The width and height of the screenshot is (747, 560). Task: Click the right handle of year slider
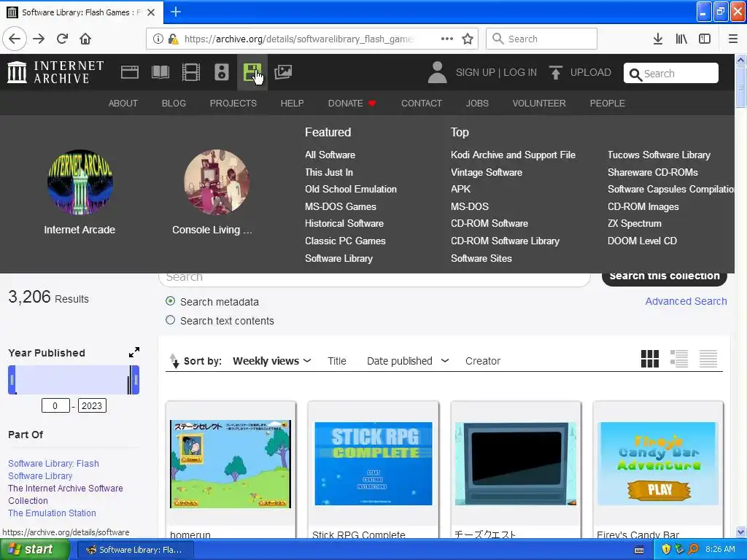point(135,379)
